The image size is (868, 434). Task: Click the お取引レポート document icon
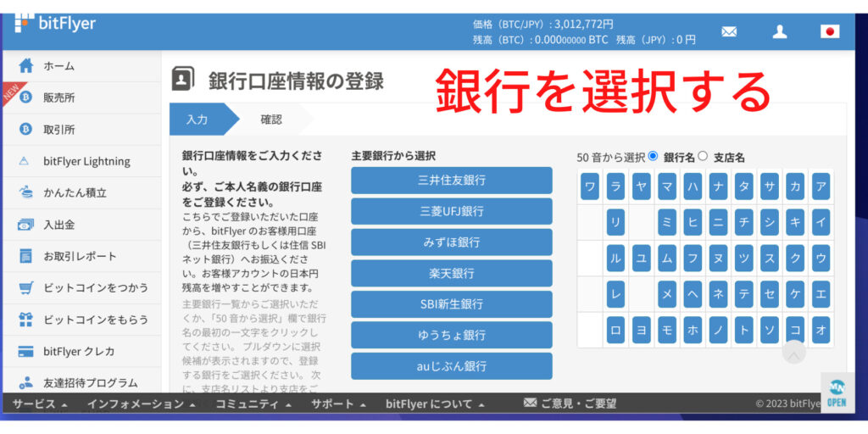(x=25, y=256)
